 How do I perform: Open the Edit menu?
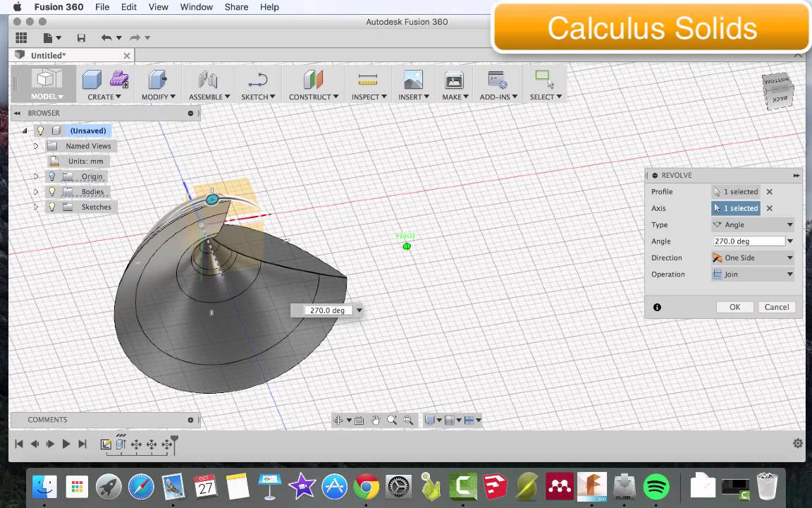pos(128,7)
